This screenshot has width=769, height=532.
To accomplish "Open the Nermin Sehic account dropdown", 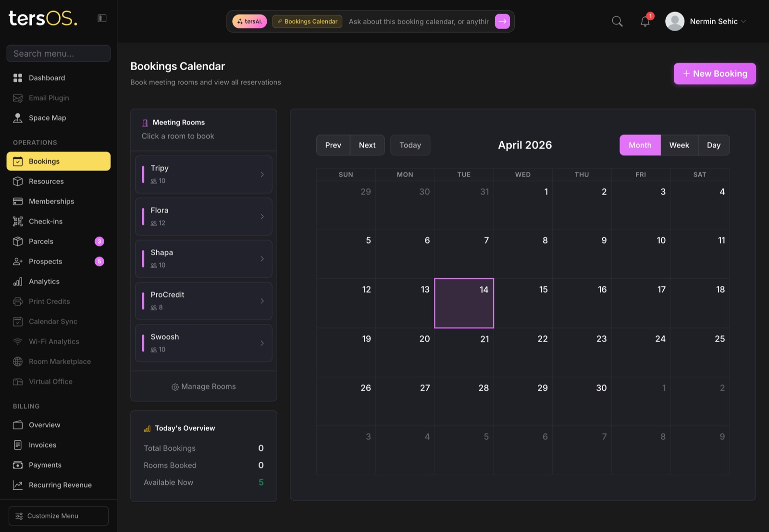I will click(707, 21).
